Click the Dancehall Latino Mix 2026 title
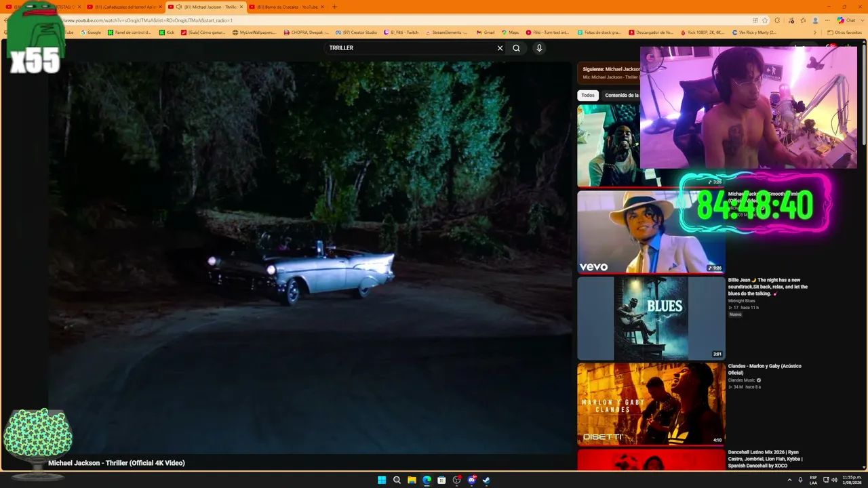The height and width of the screenshot is (488, 868). (x=766, y=459)
